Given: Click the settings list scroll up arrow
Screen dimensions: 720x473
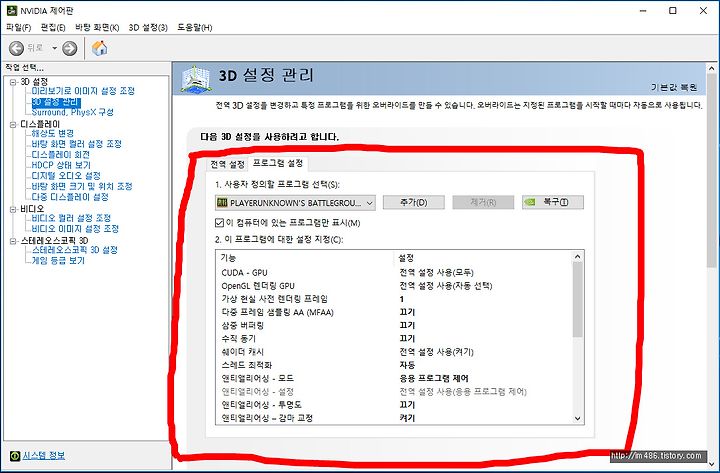Looking at the screenshot, I should tap(578, 257).
